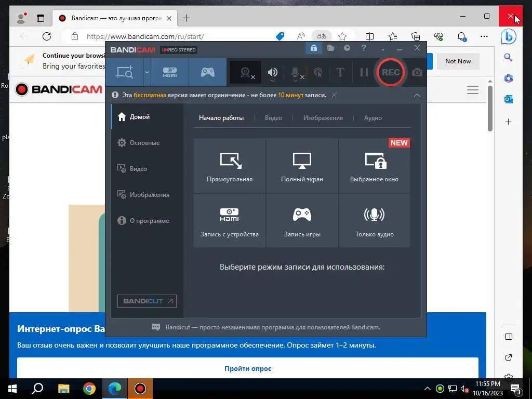This screenshot has width=532, height=399.
Task: Open Основные settings in sidebar
Action: [x=147, y=143]
